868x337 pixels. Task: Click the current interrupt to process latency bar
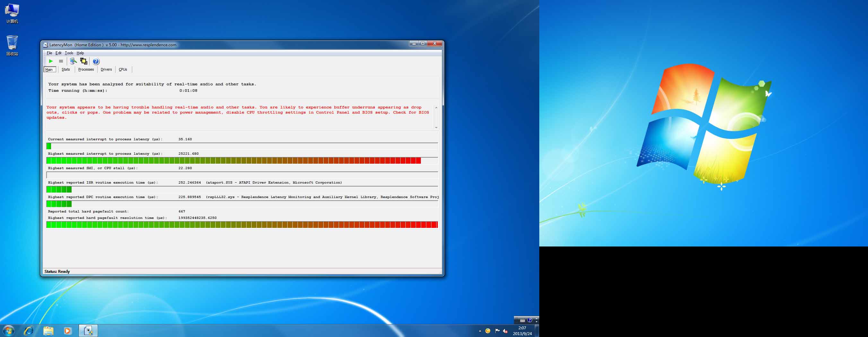tap(242, 146)
